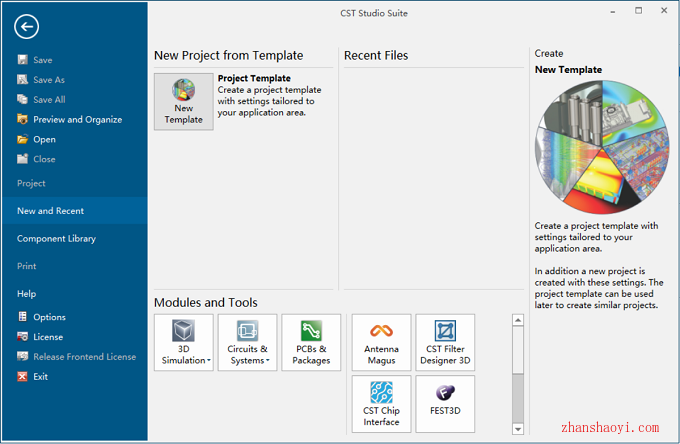Viewport: 680px width, 444px height.
Task: Open the 3D Simulation module
Action: point(183,343)
